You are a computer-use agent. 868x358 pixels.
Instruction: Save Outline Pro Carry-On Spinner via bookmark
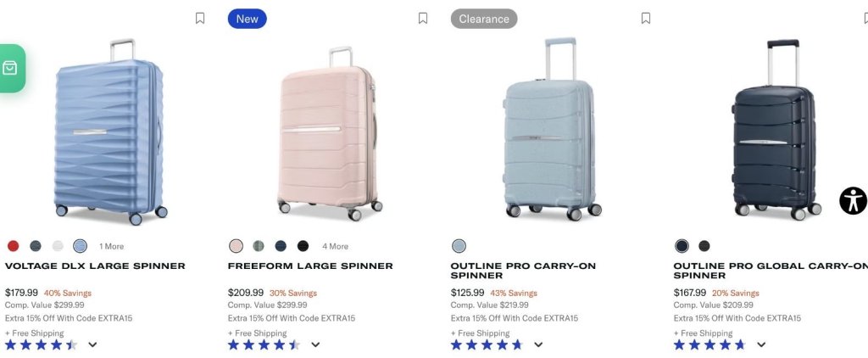(645, 19)
